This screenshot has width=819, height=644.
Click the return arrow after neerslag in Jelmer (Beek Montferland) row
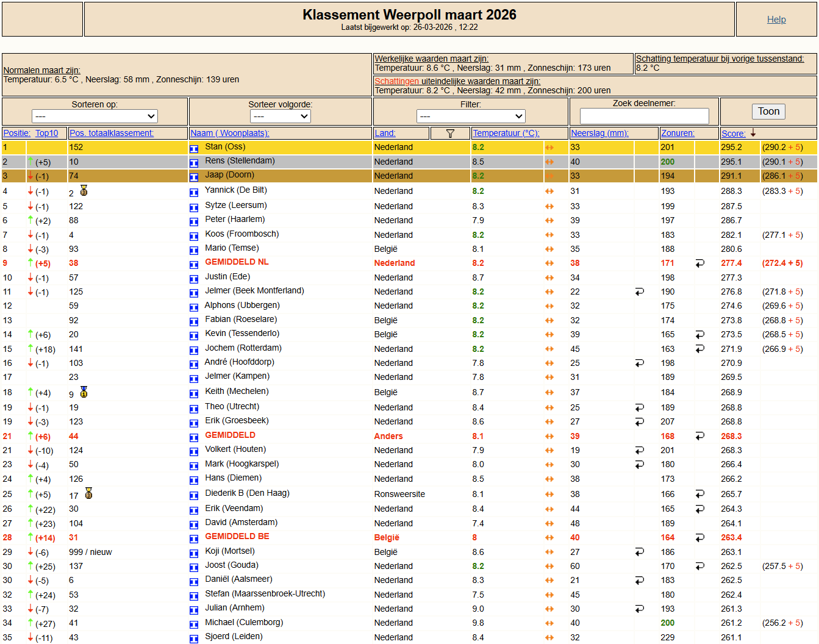pyautogui.click(x=639, y=292)
